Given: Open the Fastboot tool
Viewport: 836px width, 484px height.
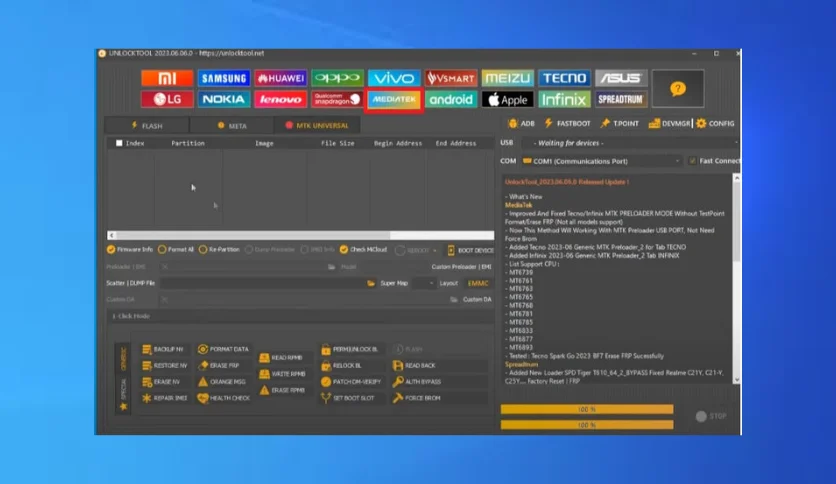Looking at the screenshot, I should pyautogui.click(x=567, y=123).
